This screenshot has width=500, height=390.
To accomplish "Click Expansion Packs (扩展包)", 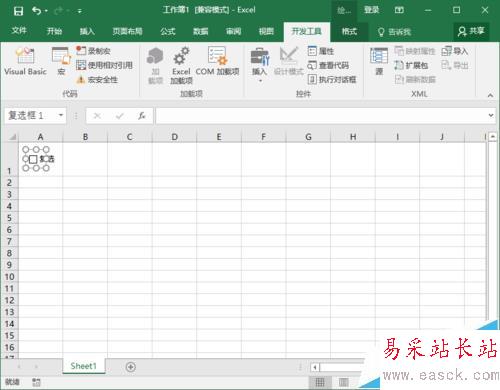I will [x=411, y=65].
